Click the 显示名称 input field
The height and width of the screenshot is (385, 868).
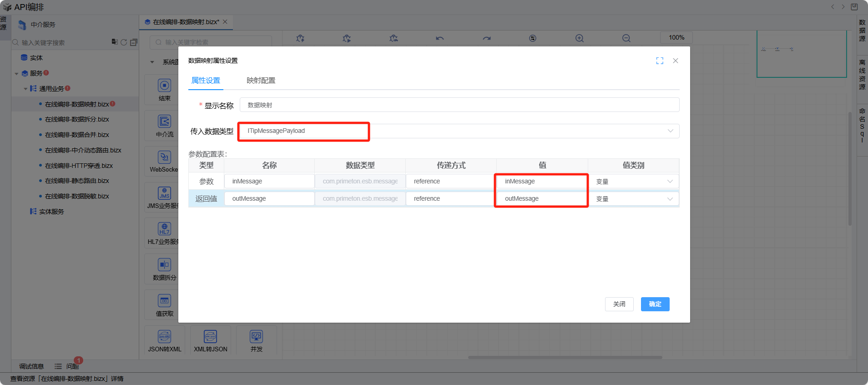[459, 105]
